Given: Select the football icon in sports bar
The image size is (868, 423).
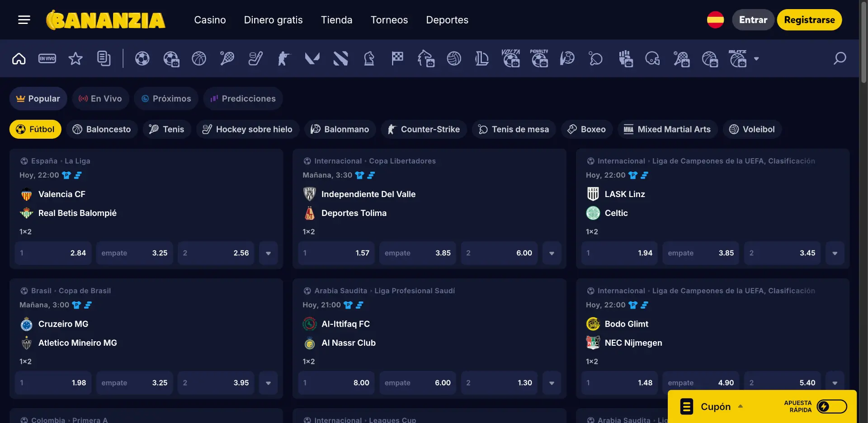Looking at the screenshot, I should [x=142, y=58].
